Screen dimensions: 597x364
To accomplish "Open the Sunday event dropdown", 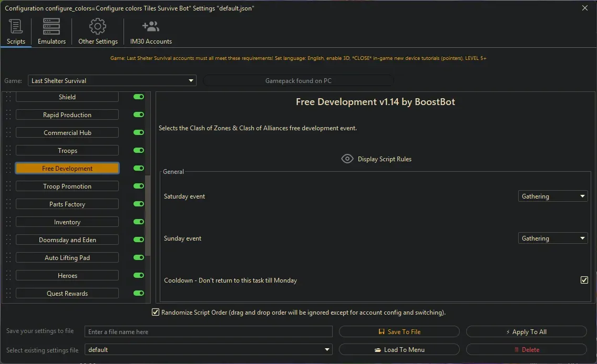I will (x=552, y=238).
